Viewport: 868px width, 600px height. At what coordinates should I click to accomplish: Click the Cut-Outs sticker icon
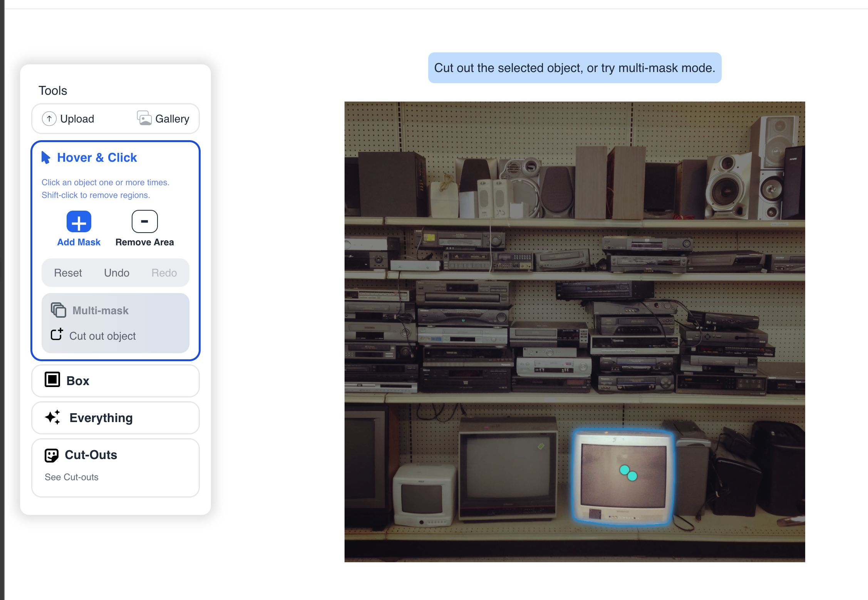[x=52, y=456]
